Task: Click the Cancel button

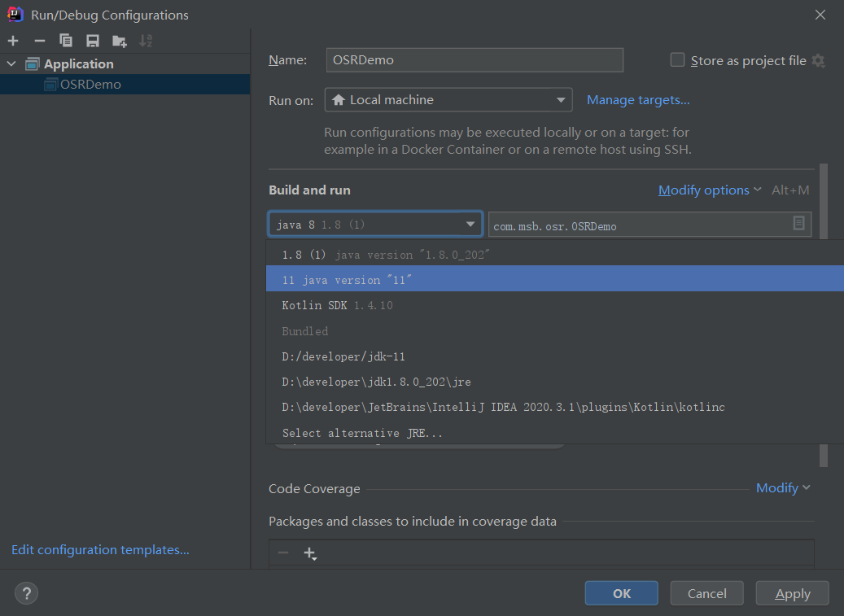Action: click(706, 593)
